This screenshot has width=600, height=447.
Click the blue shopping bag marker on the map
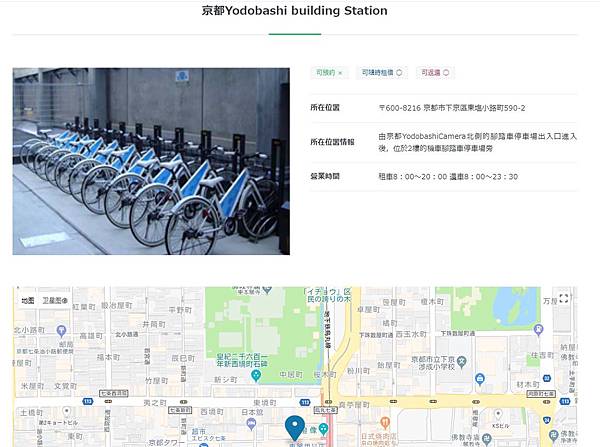click(x=479, y=379)
